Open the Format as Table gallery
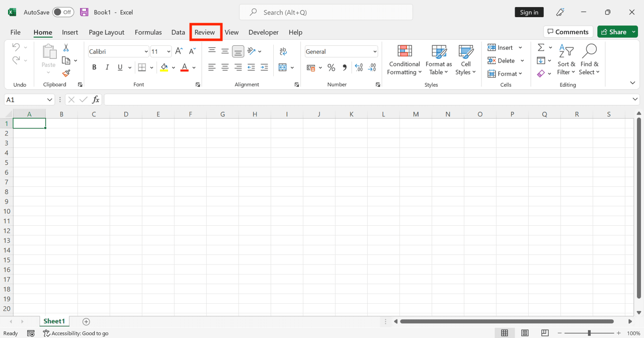 click(x=439, y=60)
